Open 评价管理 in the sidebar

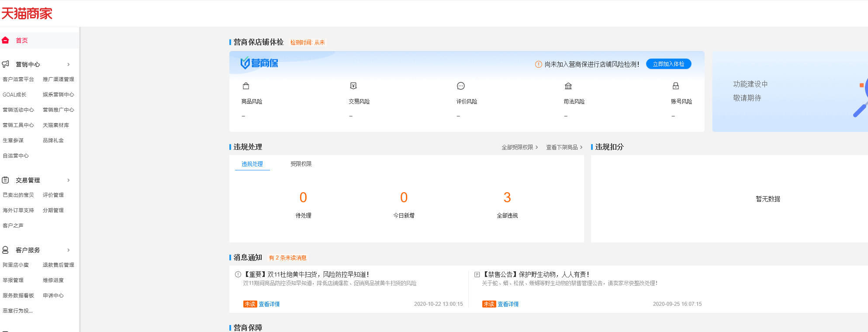click(x=53, y=195)
